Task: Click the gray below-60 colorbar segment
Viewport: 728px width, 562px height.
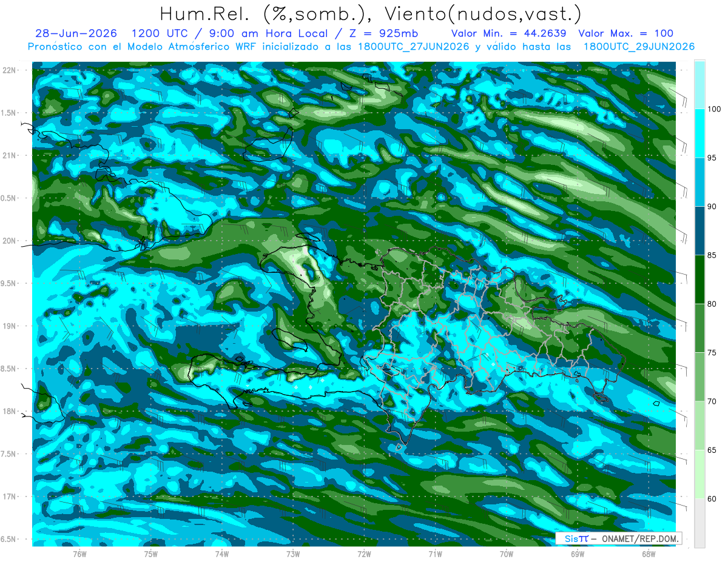Action: [x=699, y=523]
